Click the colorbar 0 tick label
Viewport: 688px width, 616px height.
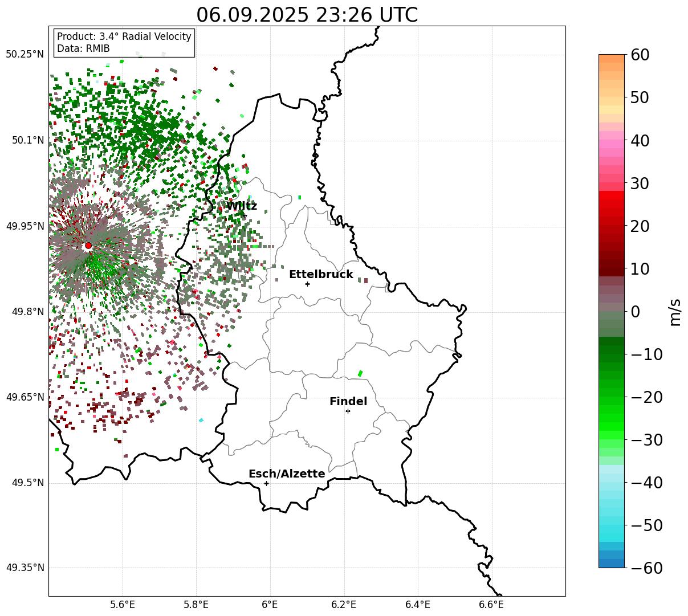[634, 312]
